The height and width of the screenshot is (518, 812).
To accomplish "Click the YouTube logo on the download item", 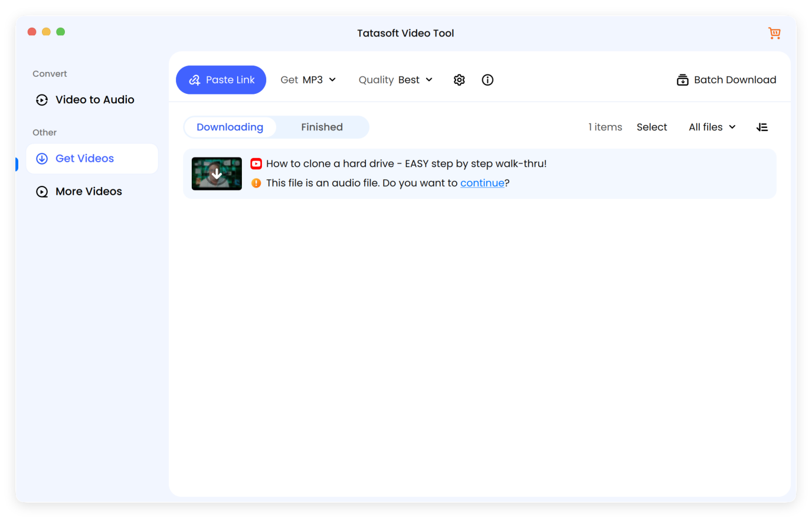I will click(256, 163).
